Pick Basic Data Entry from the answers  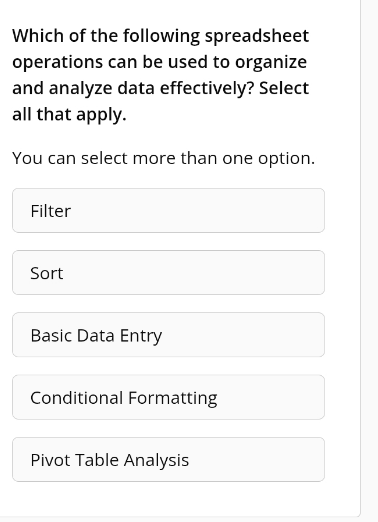(168, 335)
